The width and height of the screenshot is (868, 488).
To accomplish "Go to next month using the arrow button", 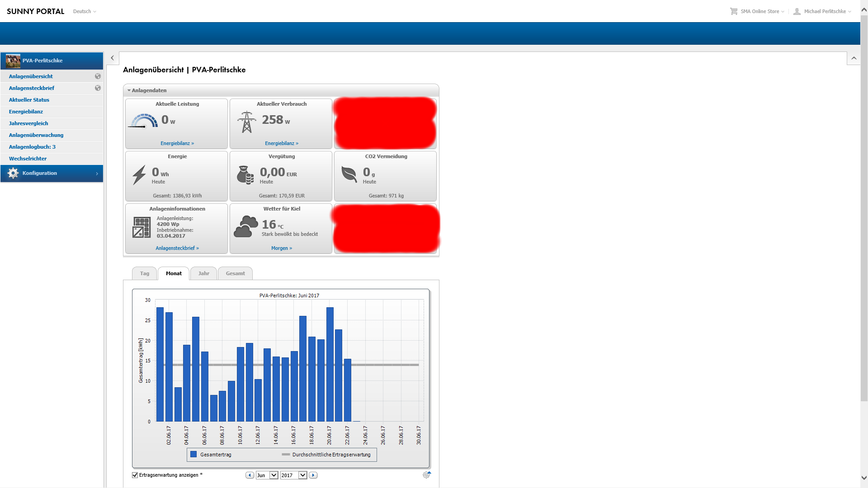I will pos(313,475).
